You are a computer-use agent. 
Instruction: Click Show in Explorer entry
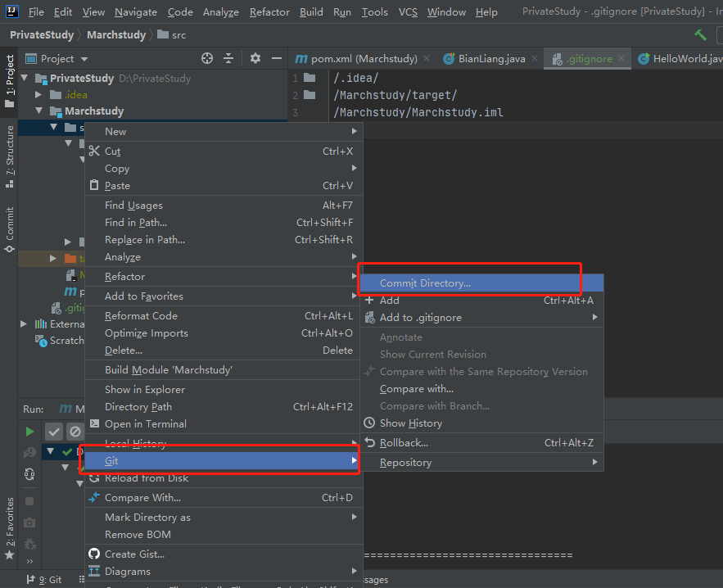[x=224, y=389]
